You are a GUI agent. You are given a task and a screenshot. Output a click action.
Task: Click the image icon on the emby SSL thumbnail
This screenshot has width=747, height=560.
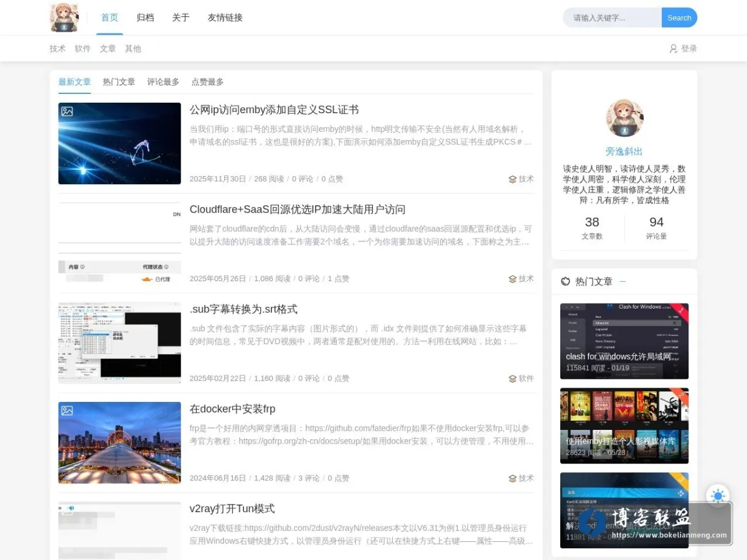(67, 111)
